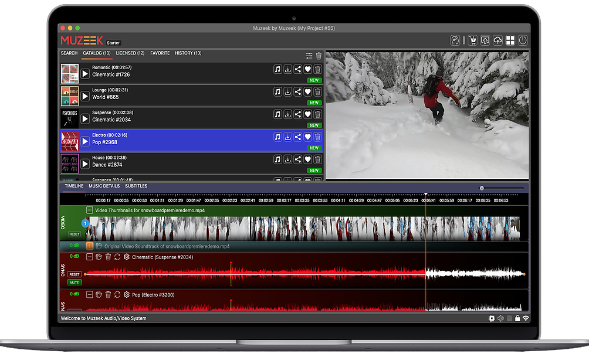Toggle orange pause button on Original Video Soundtrack
This screenshot has width=589, height=364.
pyautogui.click(x=89, y=246)
